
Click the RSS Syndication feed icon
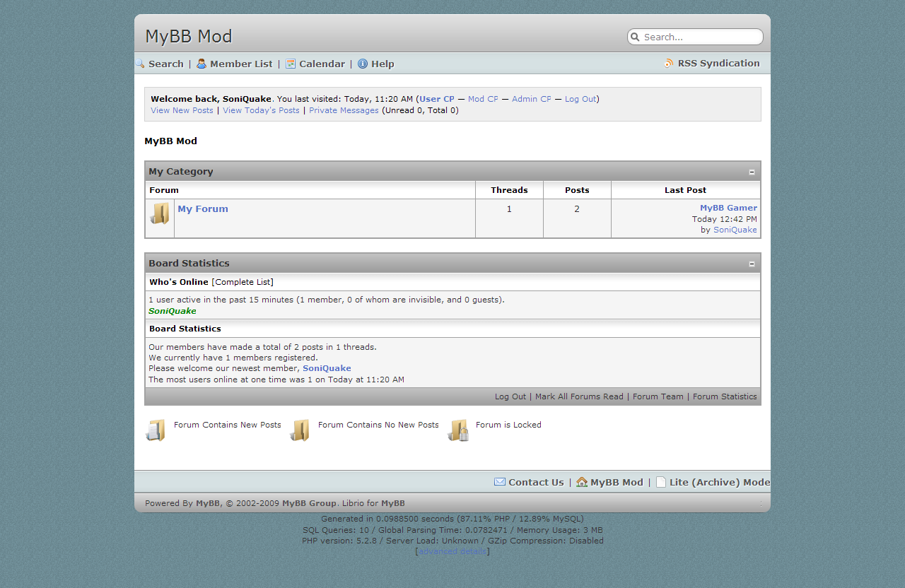click(x=669, y=63)
